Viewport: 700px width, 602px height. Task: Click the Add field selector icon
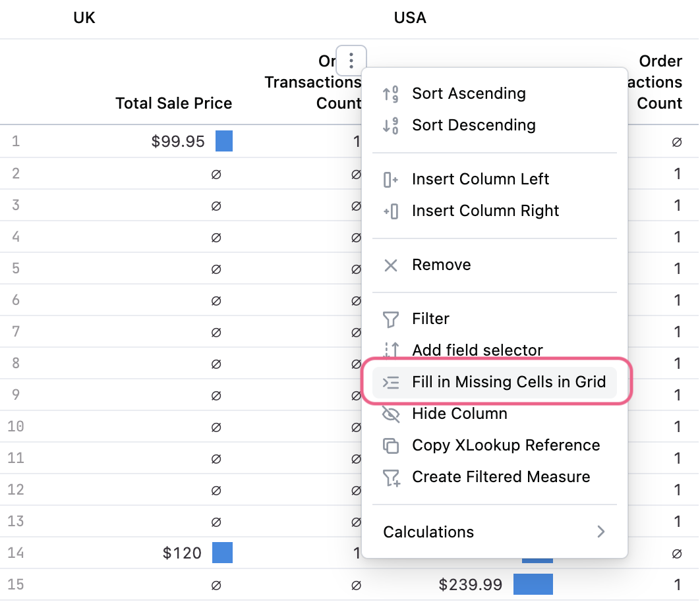(x=390, y=350)
